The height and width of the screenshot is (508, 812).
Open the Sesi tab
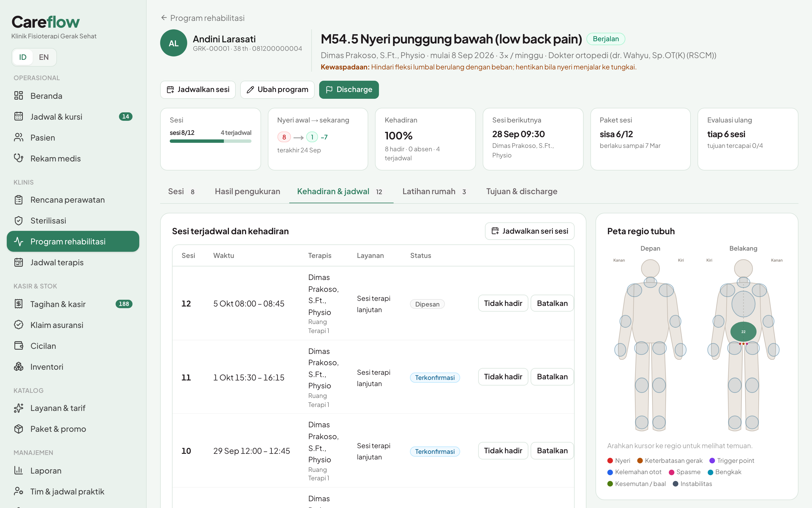click(x=181, y=192)
